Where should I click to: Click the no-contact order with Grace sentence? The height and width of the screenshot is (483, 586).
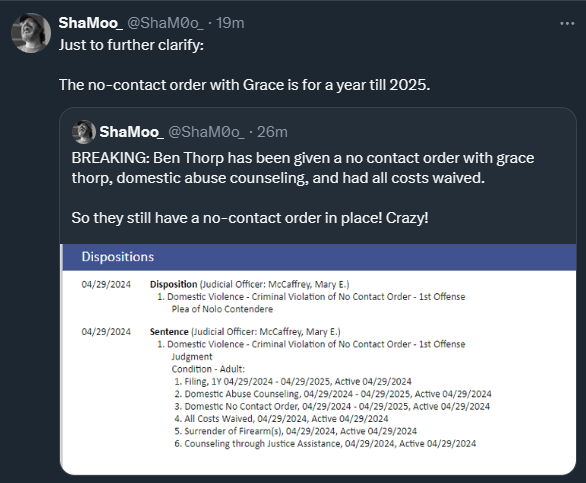tap(244, 85)
